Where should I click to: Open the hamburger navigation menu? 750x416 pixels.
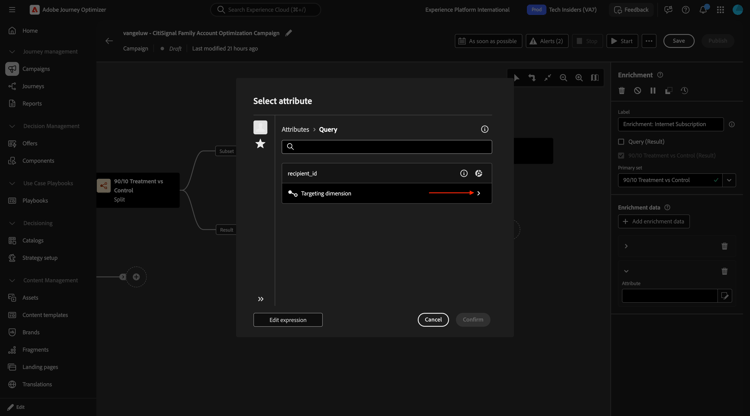tap(12, 10)
